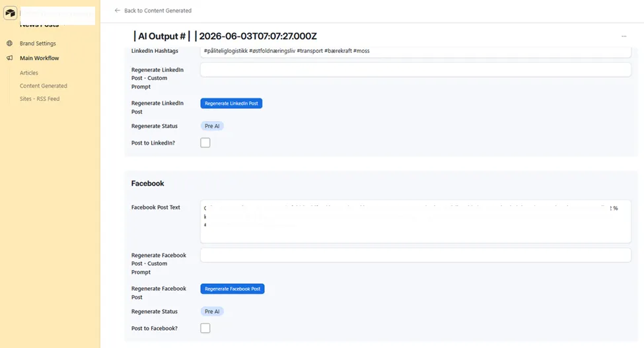Click the back arrow icon
Image resolution: width=644 pixels, height=348 pixels.
118,11
